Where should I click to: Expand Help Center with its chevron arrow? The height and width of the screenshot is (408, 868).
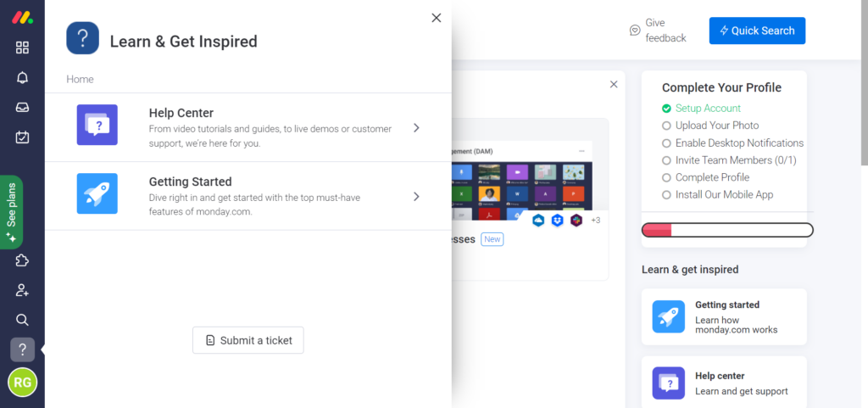pyautogui.click(x=416, y=128)
